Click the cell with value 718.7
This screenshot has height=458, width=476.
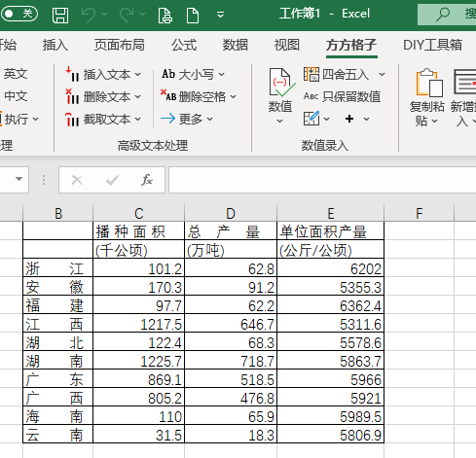click(231, 361)
